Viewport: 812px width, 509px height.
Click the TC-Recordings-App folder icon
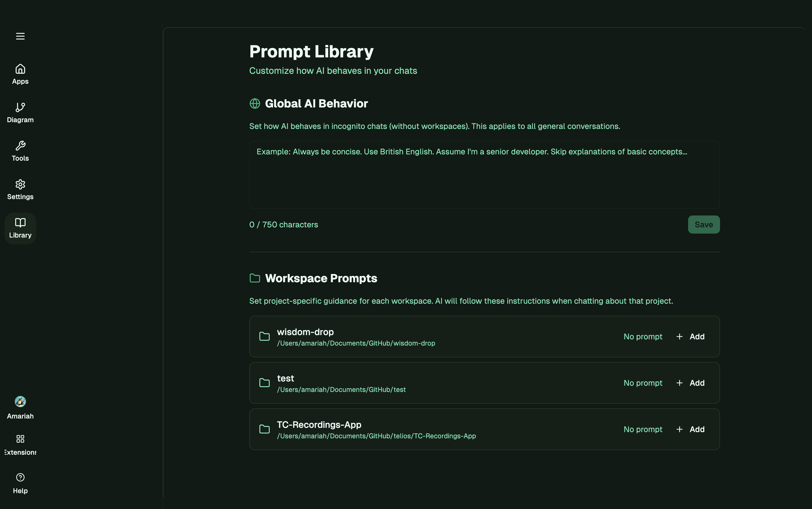265,429
